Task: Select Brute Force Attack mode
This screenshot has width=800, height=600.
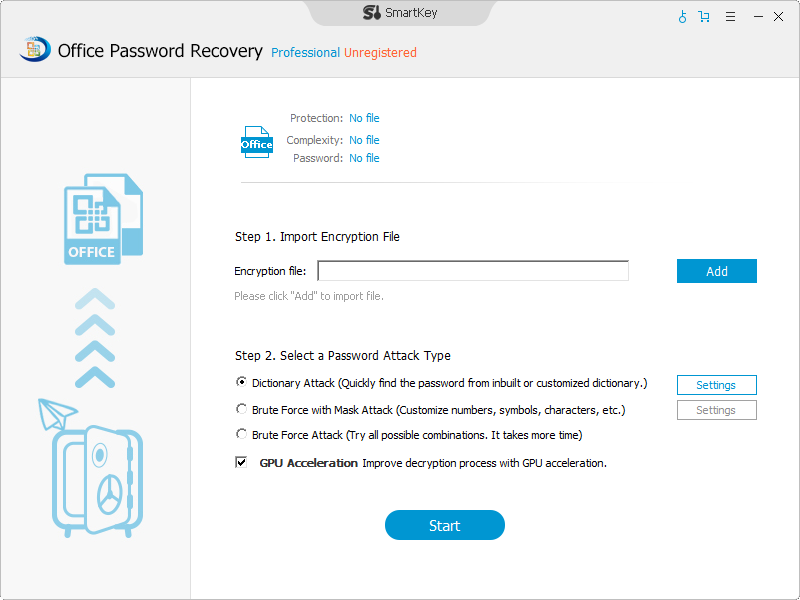Action: pos(241,434)
